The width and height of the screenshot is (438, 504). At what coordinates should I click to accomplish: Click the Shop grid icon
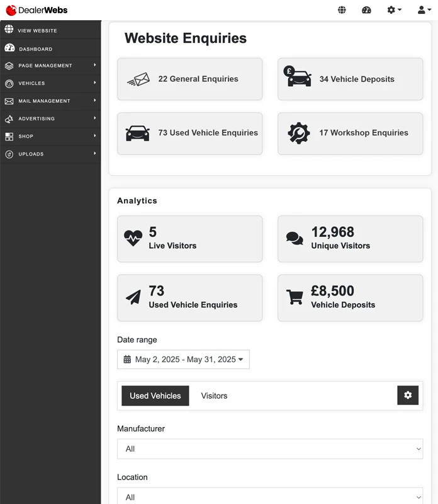click(9, 137)
